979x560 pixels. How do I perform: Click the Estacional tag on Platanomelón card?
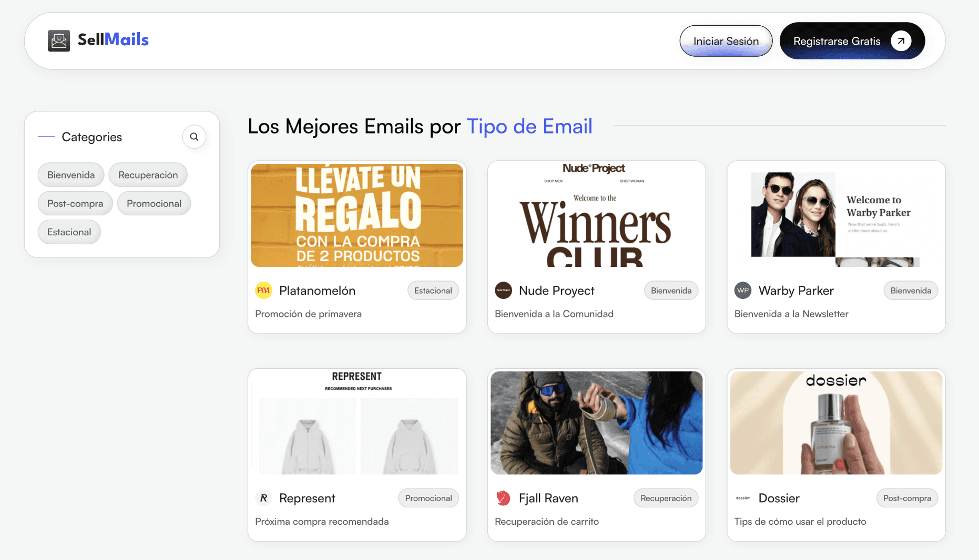(433, 291)
